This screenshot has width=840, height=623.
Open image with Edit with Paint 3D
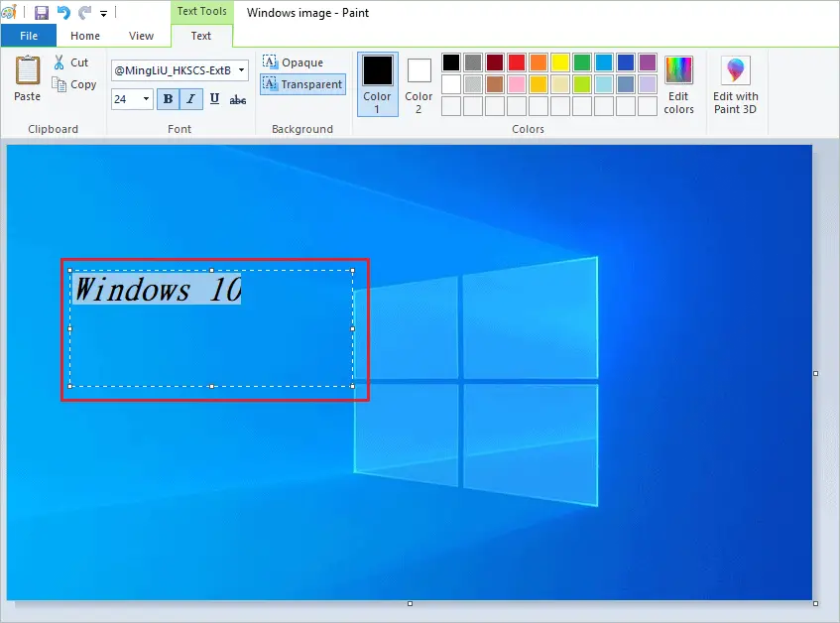tap(736, 85)
